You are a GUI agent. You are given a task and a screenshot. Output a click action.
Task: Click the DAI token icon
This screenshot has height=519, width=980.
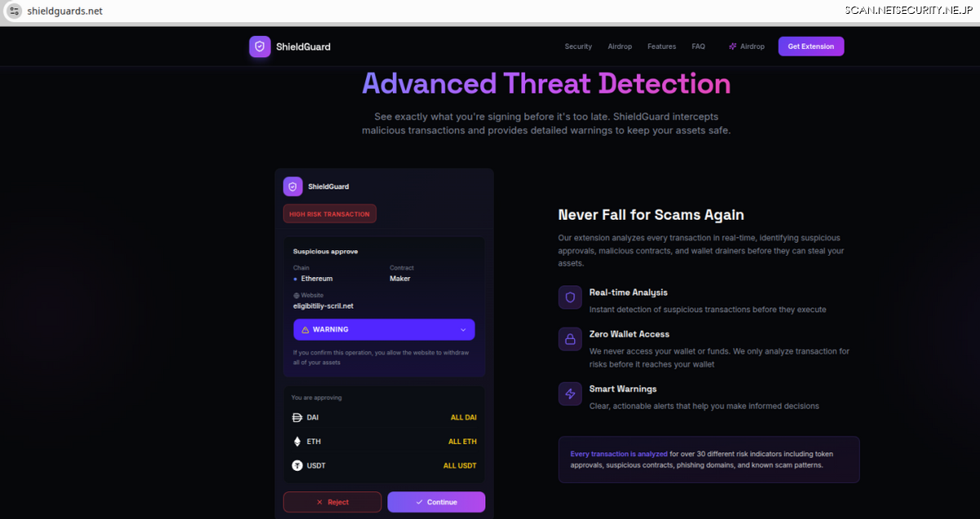tap(297, 418)
